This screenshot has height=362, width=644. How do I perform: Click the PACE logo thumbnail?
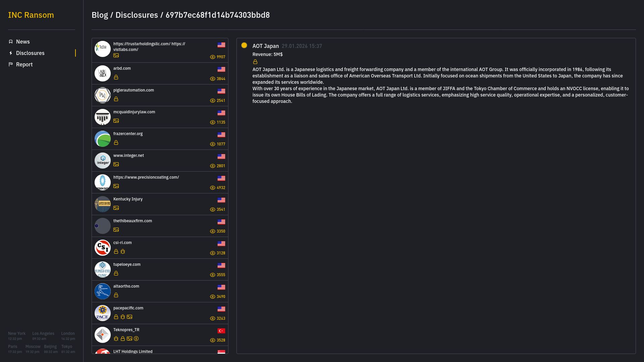103,313
